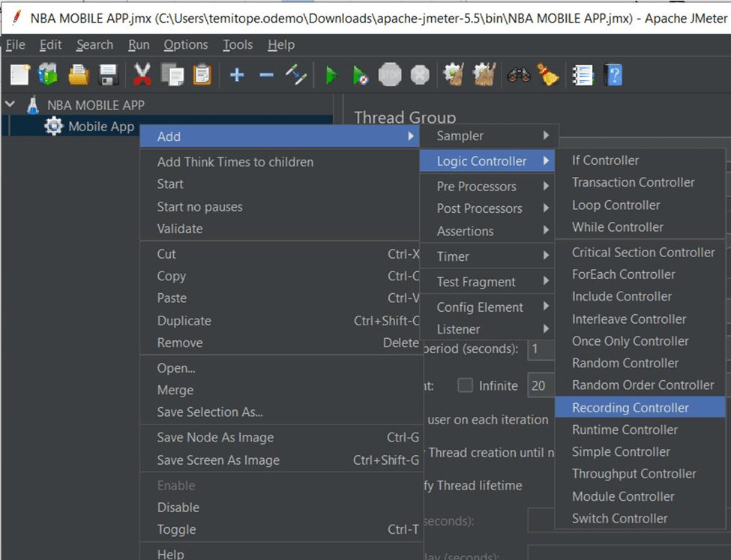
Task: Click Remove in context menu
Action: pyautogui.click(x=281, y=343)
